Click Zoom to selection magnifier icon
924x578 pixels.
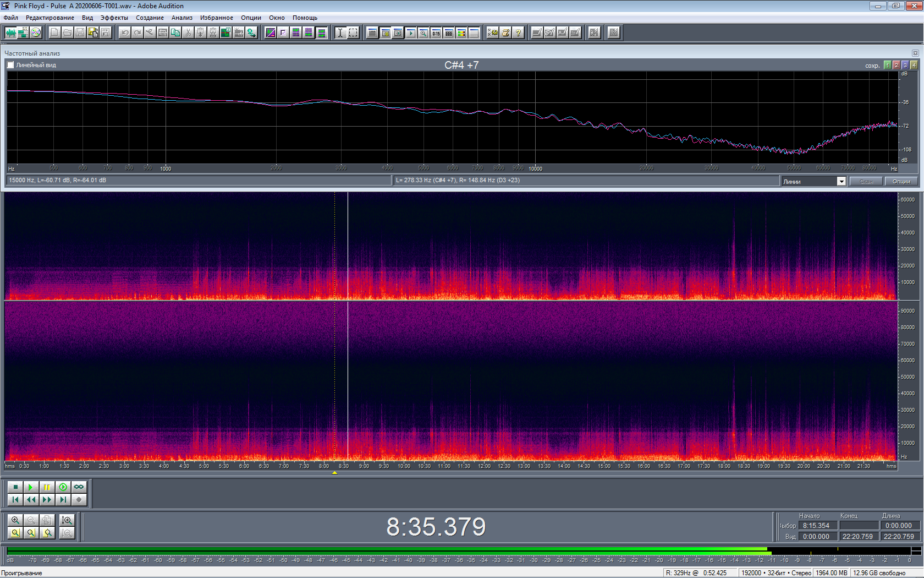(15, 532)
